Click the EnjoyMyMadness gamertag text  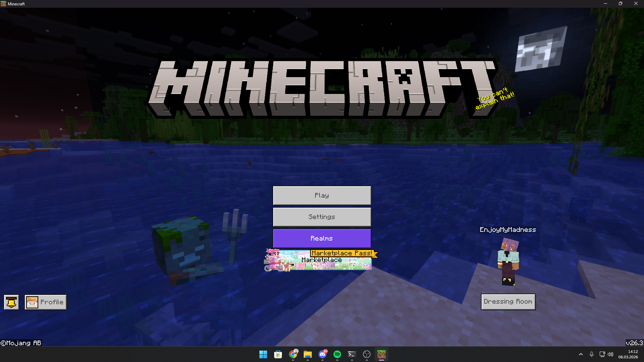pyautogui.click(x=508, y=229)
